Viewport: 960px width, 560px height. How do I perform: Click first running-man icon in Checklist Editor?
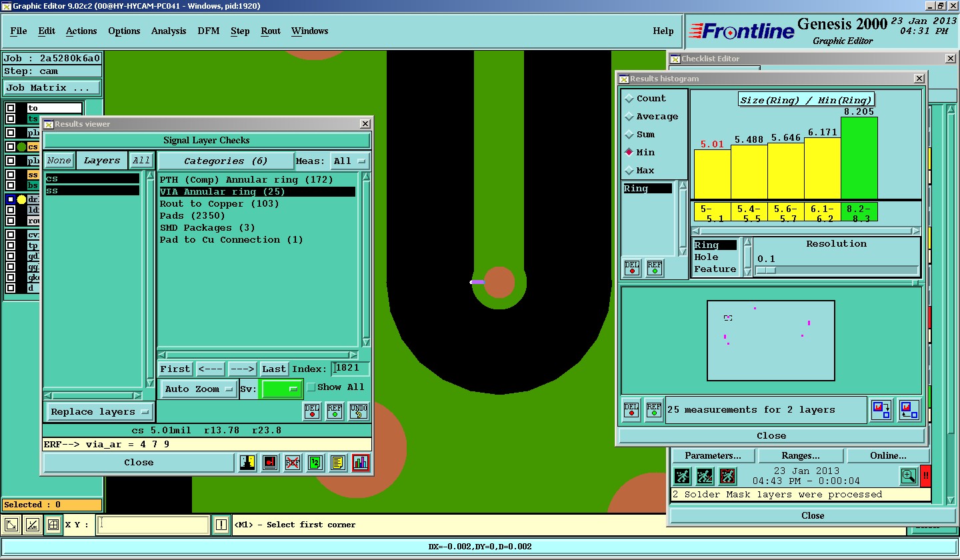pyautogui.click(x=682, y=476)
